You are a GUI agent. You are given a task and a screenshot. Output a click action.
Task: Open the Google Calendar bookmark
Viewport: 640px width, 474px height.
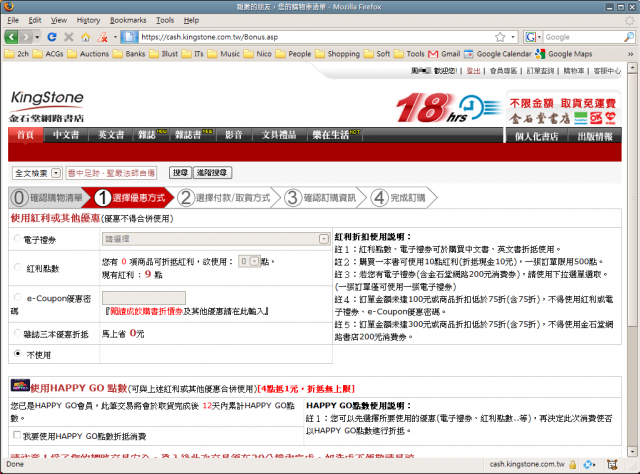click(498, 54)
